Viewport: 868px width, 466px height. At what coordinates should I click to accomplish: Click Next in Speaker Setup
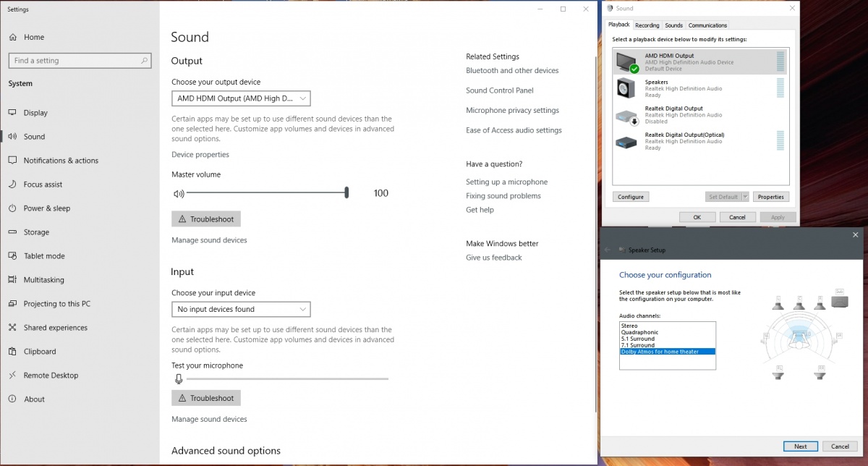[800, 446]
